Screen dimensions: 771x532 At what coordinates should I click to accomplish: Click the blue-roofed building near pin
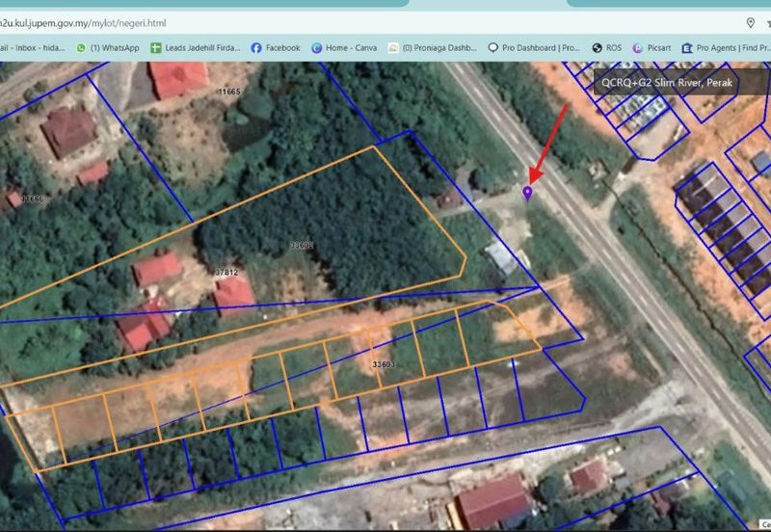(x=501, y=258)
